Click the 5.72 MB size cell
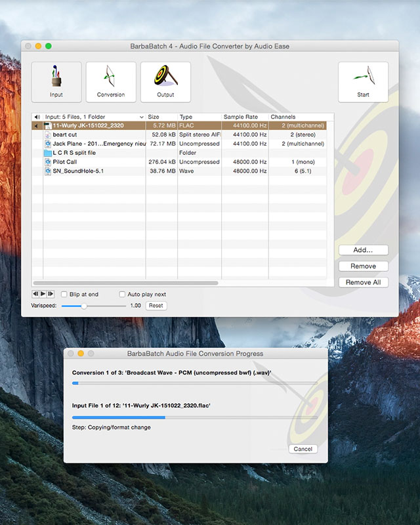420x525 pixels. (x=164, y=125)
